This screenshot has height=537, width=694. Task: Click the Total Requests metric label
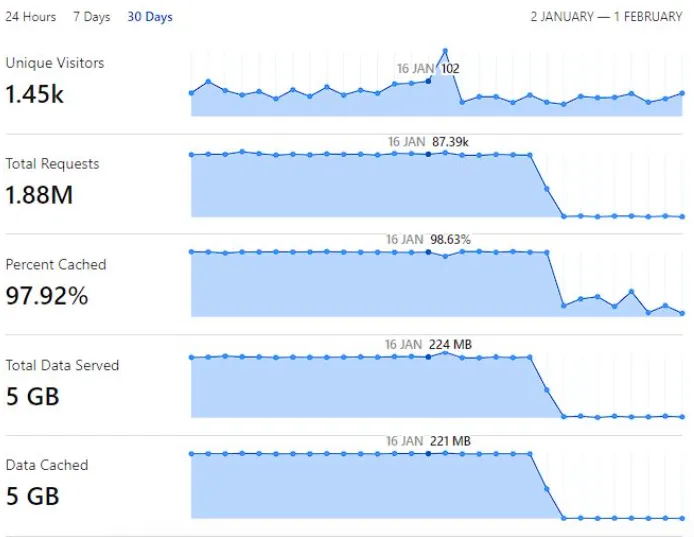pyautogui.click(x=52, y=164)
